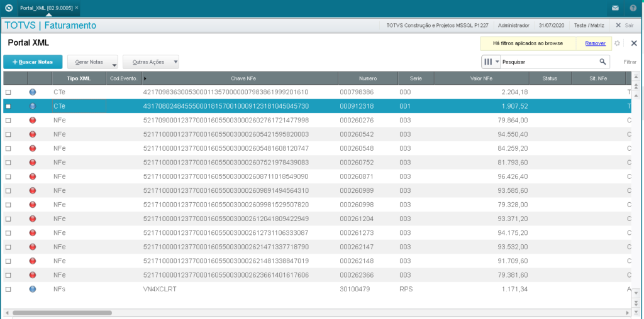
Task: Click red status icon of NFe 000260276
Action: pos(33,120)
